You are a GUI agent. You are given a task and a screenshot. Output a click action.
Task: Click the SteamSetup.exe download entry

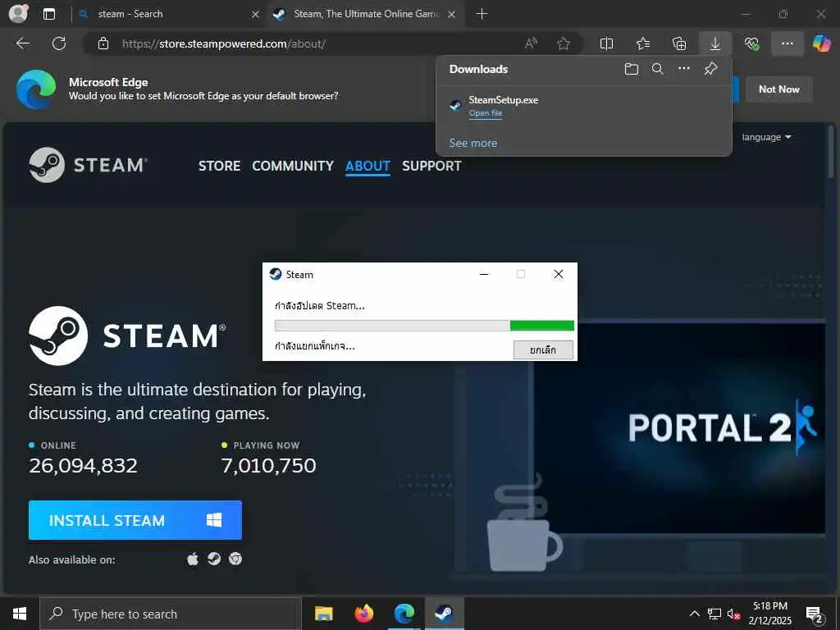[584, 106]
